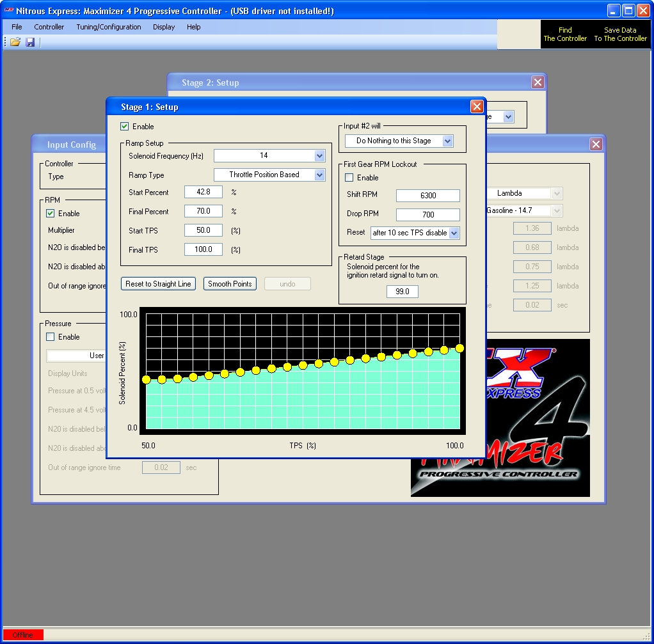This screenshot has width=654, height=644.
Task: Open the Gasoline - 14.7 fuel dropdown
Action: point(557,211)
